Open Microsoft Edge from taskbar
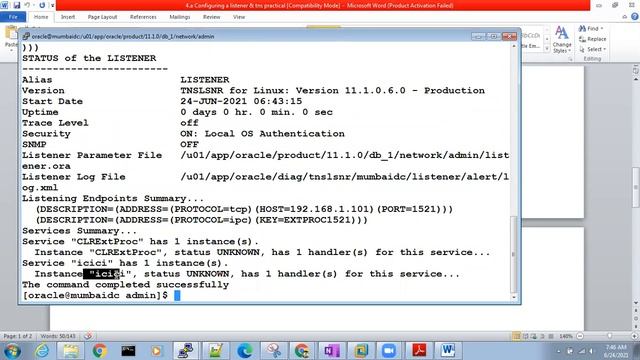 point(244,351)
